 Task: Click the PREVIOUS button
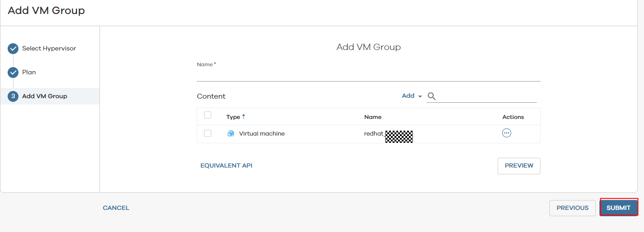572,208
